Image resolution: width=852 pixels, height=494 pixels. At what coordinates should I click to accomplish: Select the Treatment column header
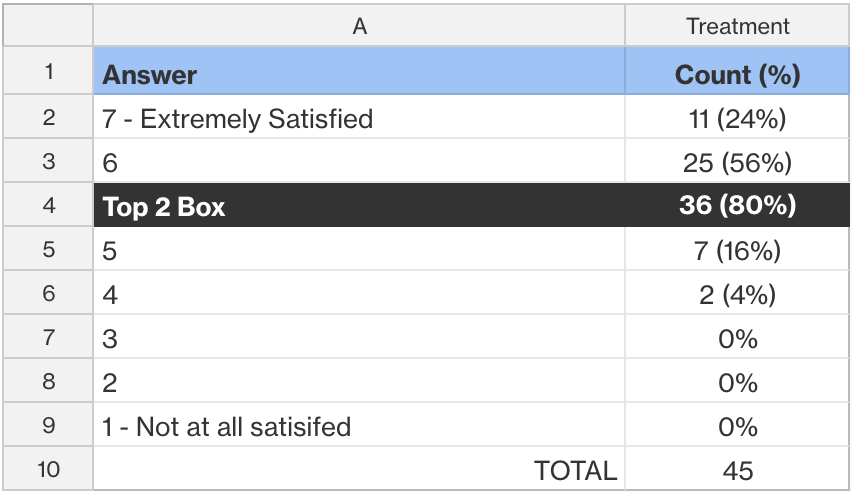[x=737, y=26]
